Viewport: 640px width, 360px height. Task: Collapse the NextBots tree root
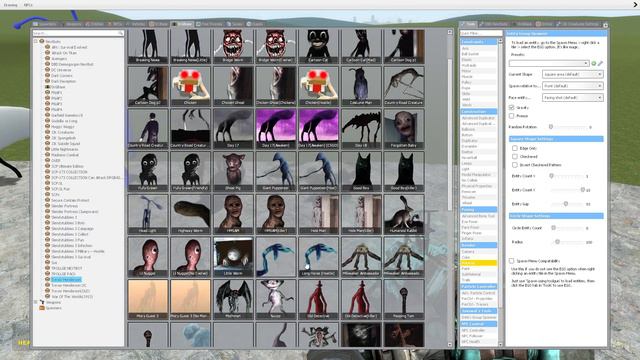pyautogui.click(x=36, y=41)
